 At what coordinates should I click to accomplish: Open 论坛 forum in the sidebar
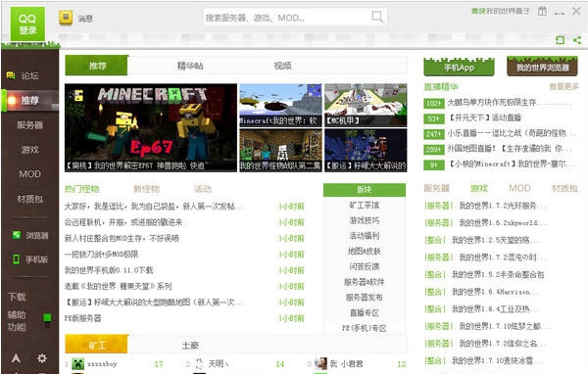[29, 75]
